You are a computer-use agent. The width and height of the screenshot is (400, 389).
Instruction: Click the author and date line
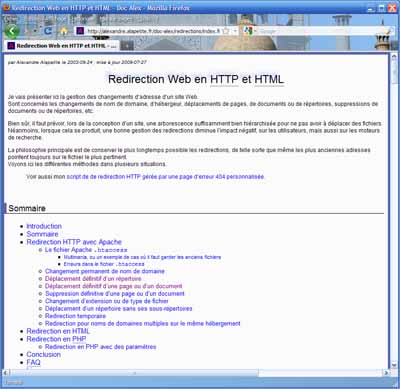(77, 62)
